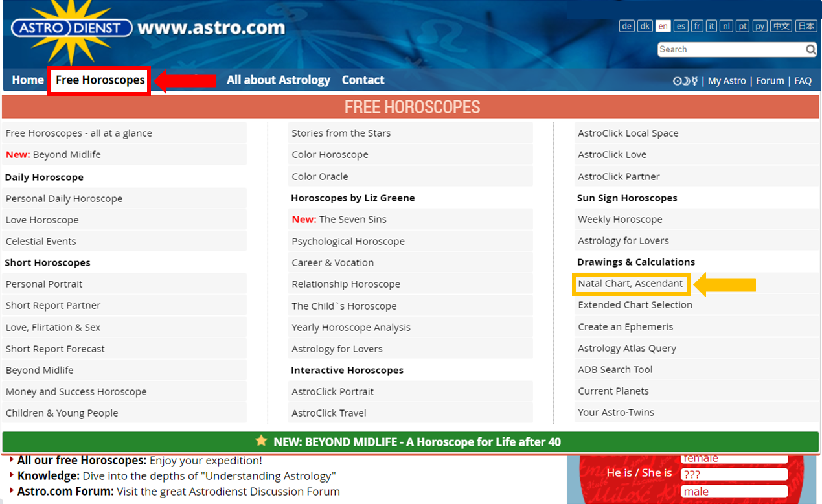Go to My Astro
Viewport: 822px width, 504px height.
[x=727, y=81]
